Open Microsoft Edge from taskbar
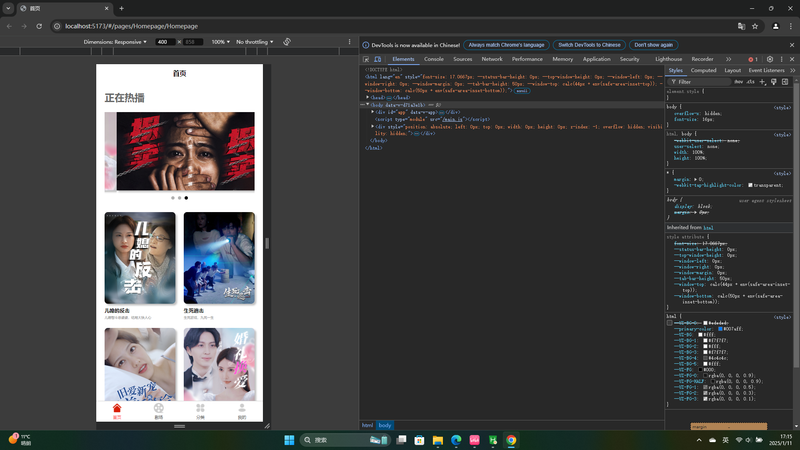 (x=456, y=440)
